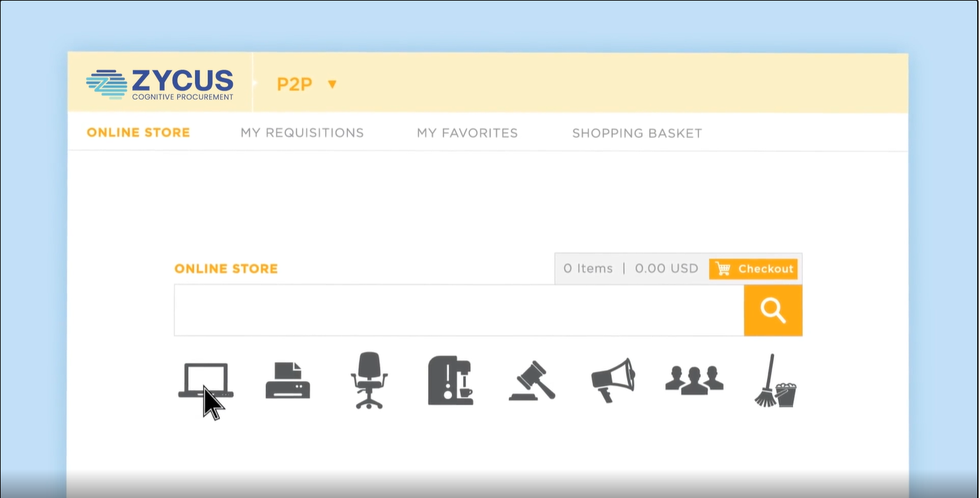The height and width of the screenshot is (498, 980).
Task: Click the shopping cart icon inside Checkout
Action: point(722,268)
